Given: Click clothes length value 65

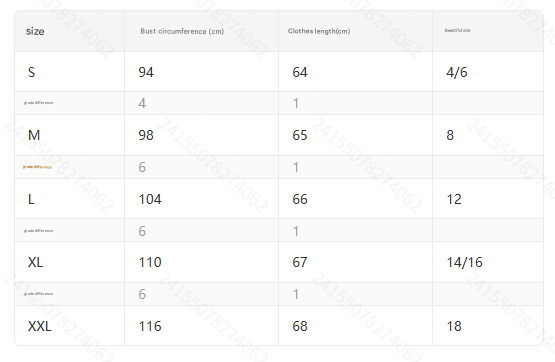Looking at the screenshot, I should [x=300, y=135].
